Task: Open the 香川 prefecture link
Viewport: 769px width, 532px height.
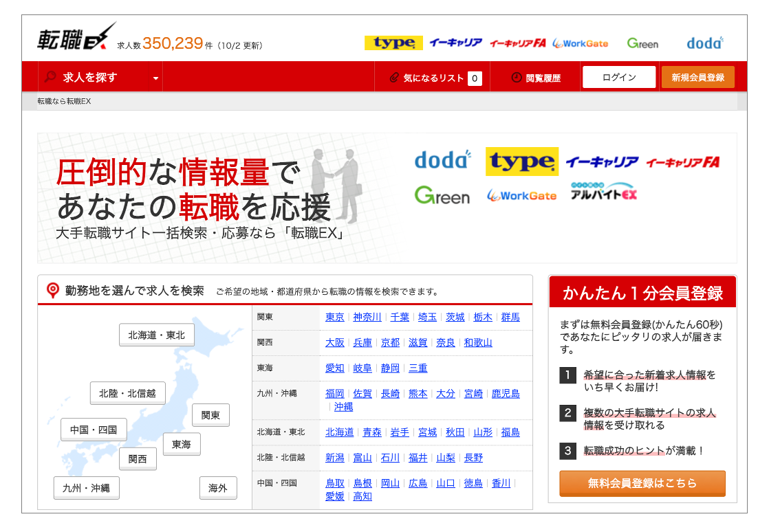Action: (x=501, y=483)
